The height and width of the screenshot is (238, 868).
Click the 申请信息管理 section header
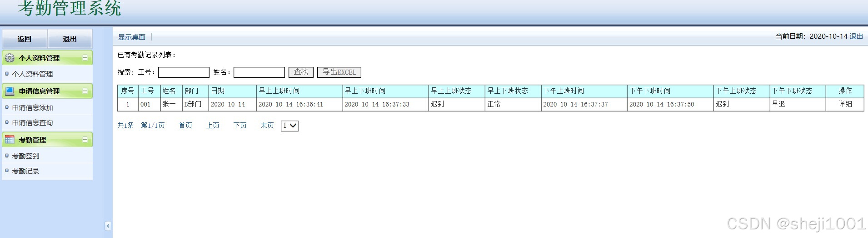coord(47,91)
